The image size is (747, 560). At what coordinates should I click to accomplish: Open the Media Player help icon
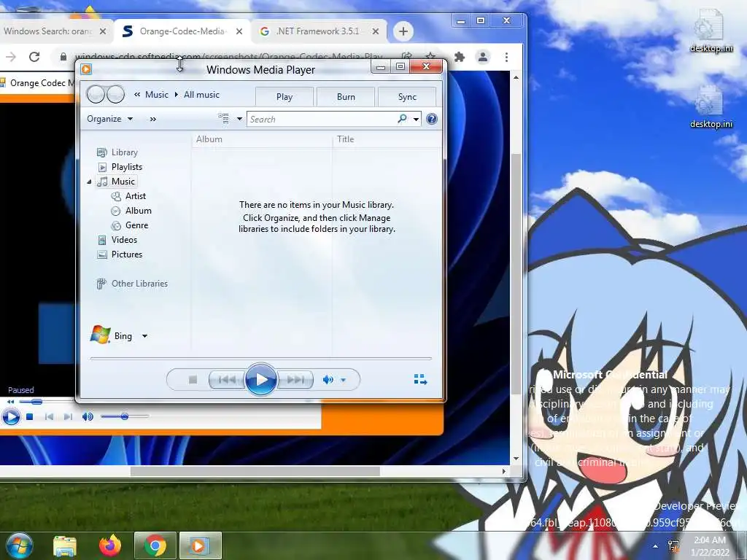pos(432,119)
